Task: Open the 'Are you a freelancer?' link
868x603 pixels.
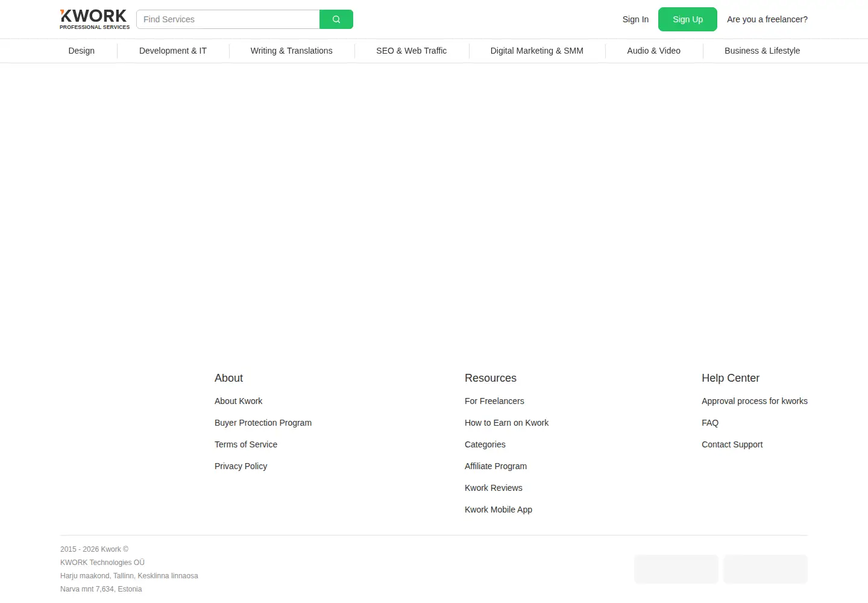Action: pyautogui.click(x=767, y=19)
